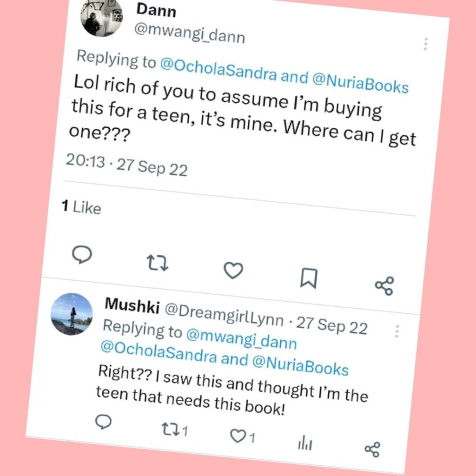Open more options on Dann's tweet

point(425,44)
